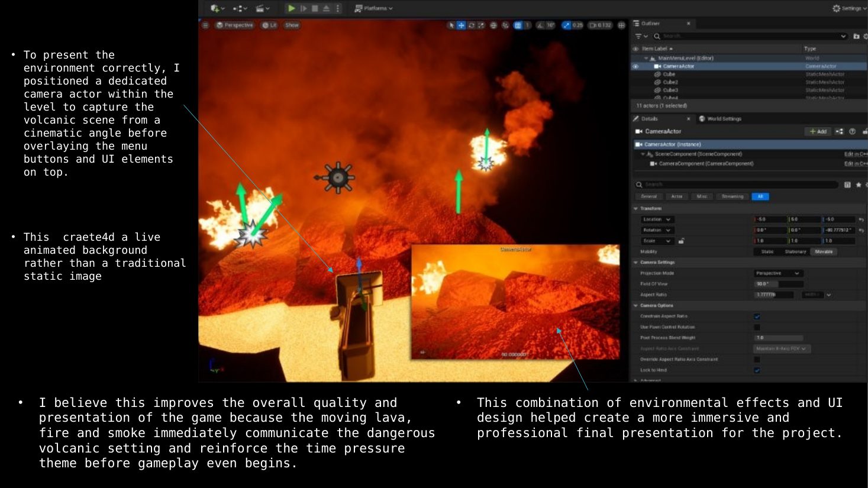Toggle surface snapping icon

pyautogui.click(x=505, y=25)
